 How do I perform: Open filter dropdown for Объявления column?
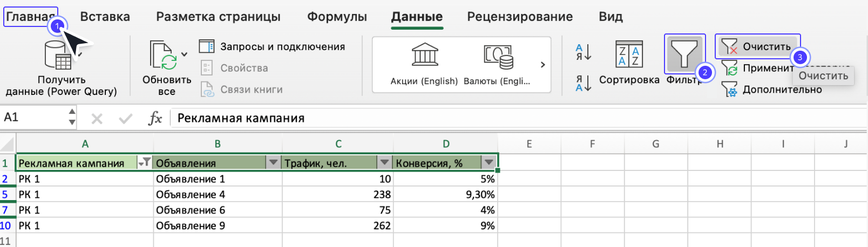point(273,162)
